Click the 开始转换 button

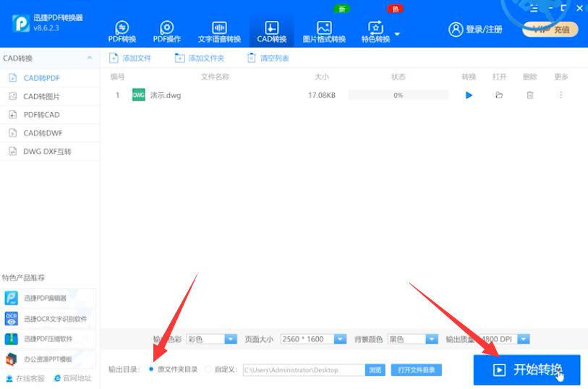pyautogui.click(x=527, y=370)
